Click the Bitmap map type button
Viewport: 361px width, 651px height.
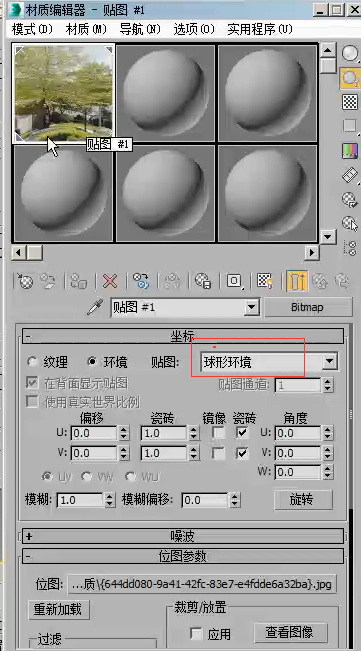pyautogui.click(x=307, y=308)
